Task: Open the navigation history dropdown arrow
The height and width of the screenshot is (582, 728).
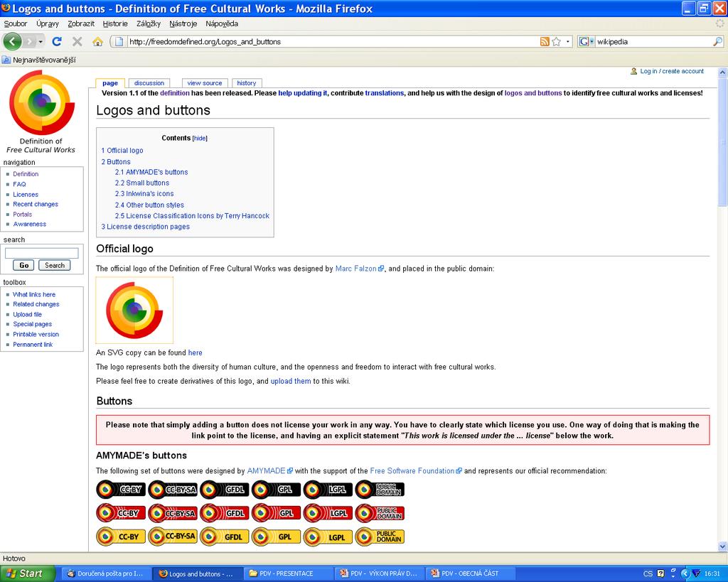Action: [41, 42]
